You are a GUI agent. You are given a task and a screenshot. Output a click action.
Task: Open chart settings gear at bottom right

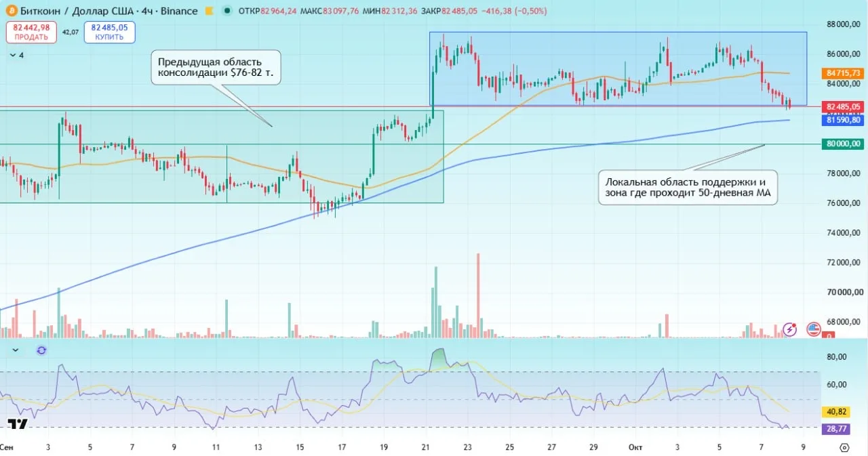click(x=844, y=447)
